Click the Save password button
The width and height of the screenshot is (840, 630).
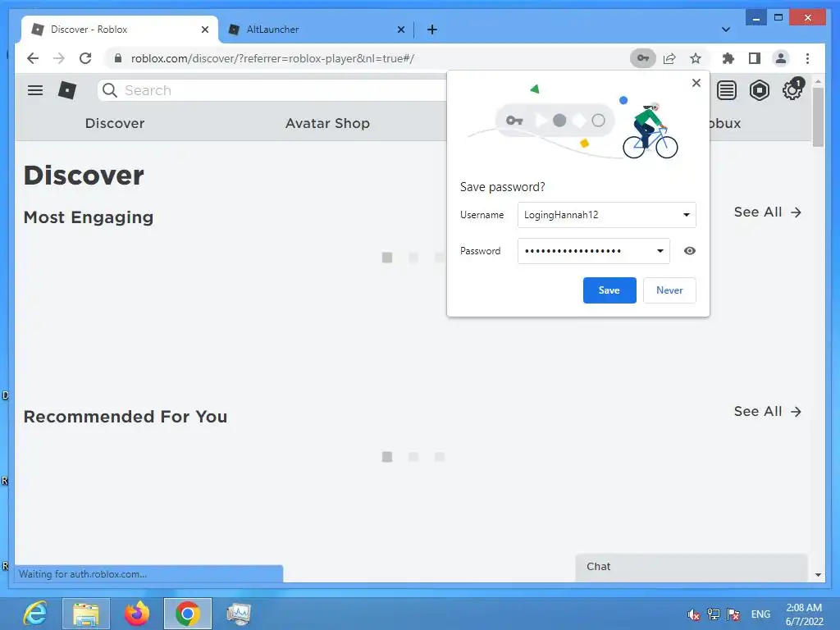click(609, 290)
